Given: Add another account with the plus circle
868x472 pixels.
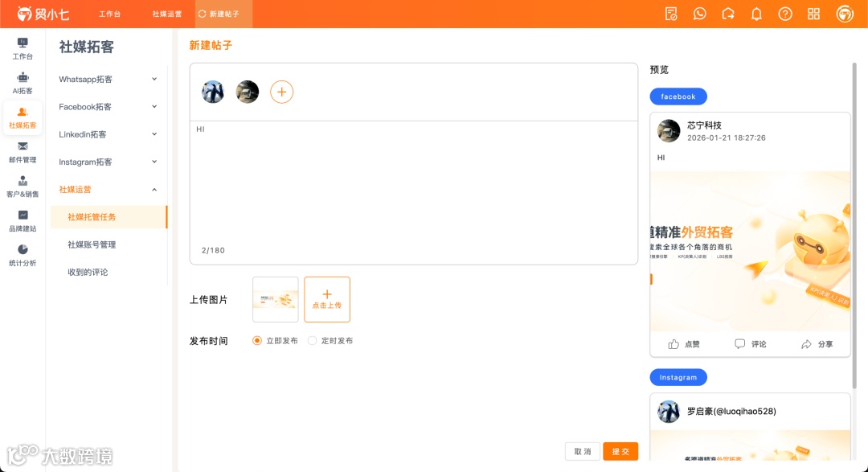Looking at the screenshot, I should coord(282,92).
